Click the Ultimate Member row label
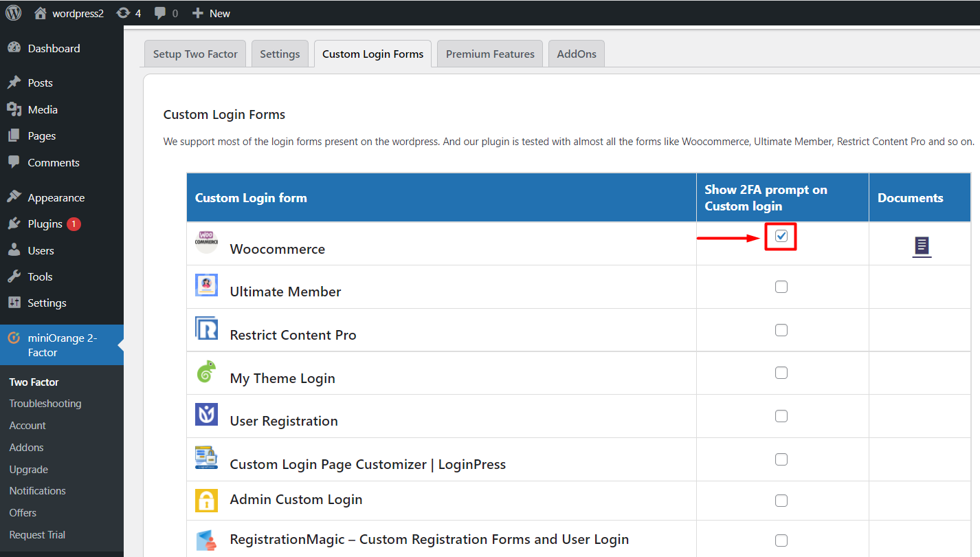 click(x=286, y=292)
